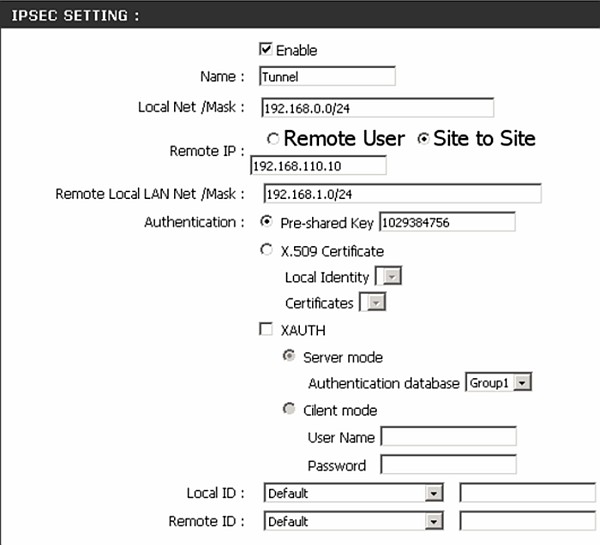Image resolution: width=600 pixels, height=545 pixels.
Task: Click the Remote Local LAN Net field
Action: pyautogui.click(x=401, y=194)
